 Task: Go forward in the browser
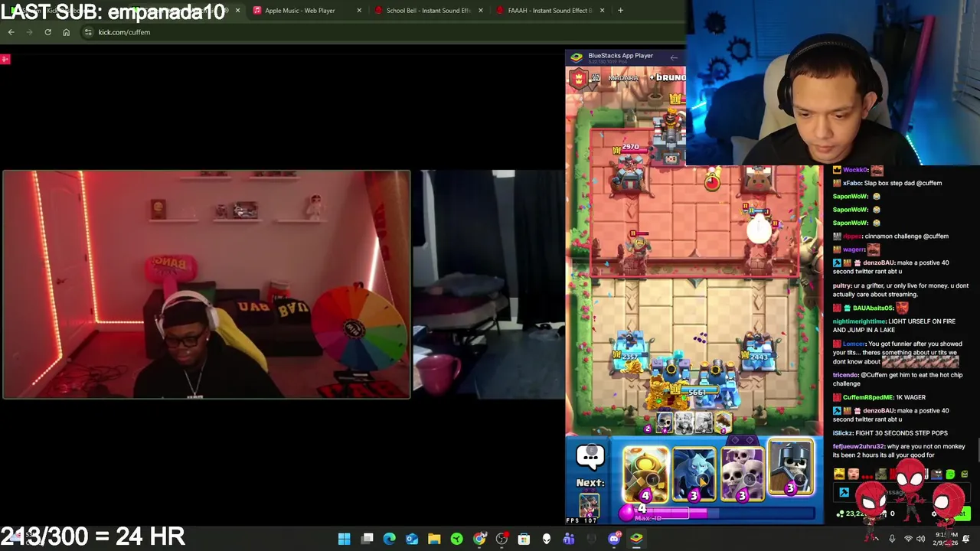tap(29, 32)
